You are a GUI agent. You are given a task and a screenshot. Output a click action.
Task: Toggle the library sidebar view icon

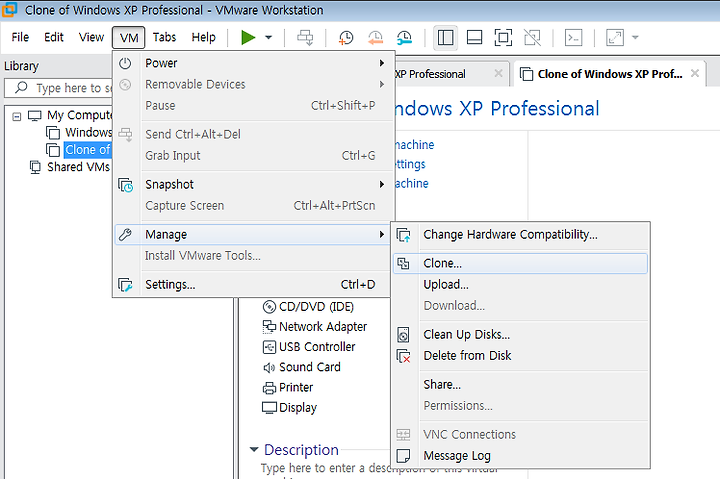pyautogui.click(x=445, y=38)
